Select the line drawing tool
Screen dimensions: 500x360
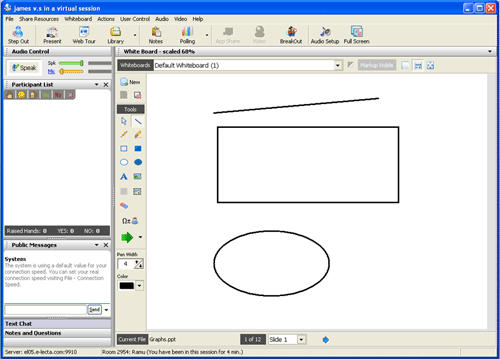tap(138, 121)
